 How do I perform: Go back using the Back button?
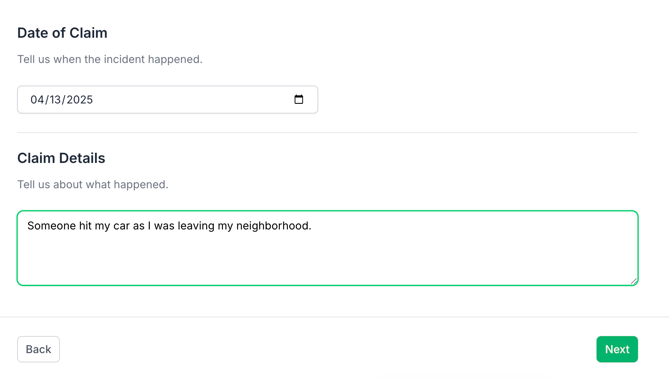tap(38, 349)
